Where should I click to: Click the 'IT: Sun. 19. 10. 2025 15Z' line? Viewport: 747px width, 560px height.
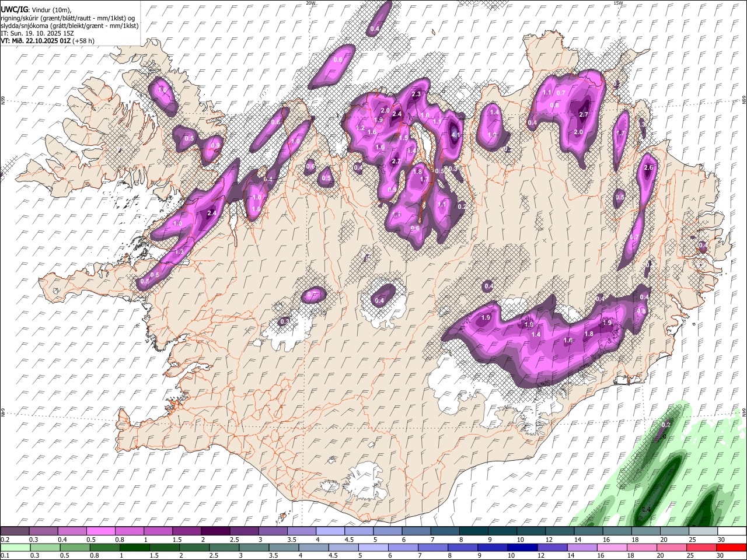(37, 33)
